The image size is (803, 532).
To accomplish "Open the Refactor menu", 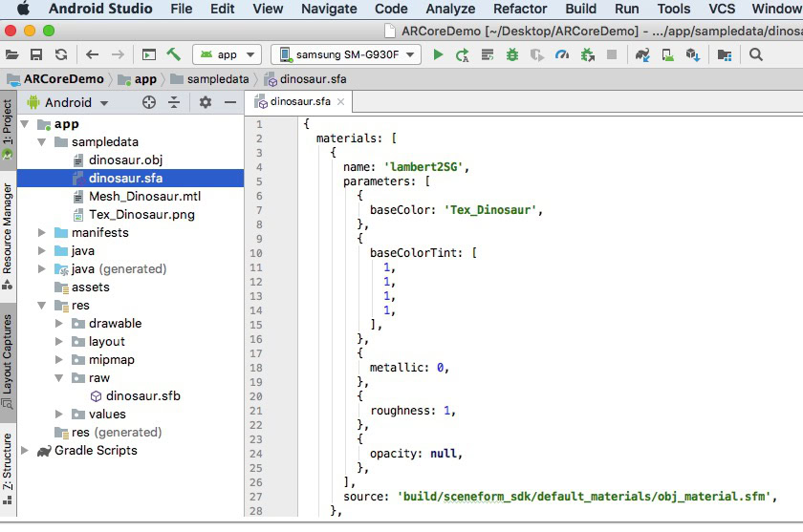I will 520,9.
